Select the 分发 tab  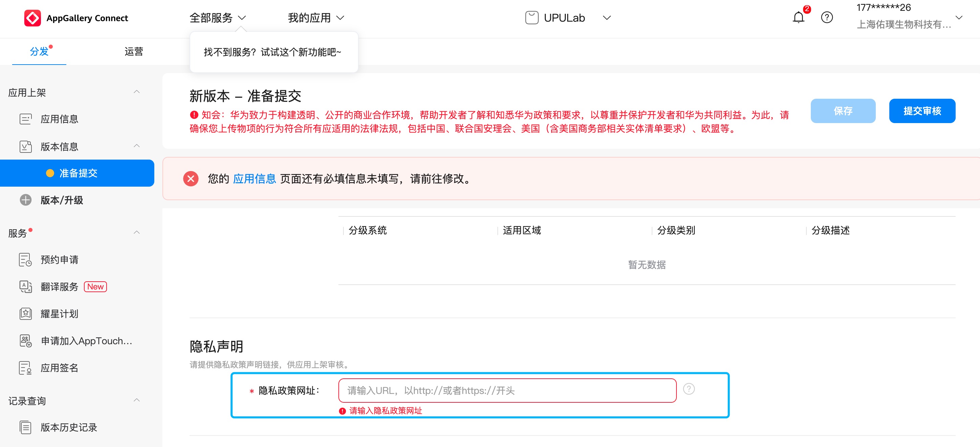tap(39, 51)
